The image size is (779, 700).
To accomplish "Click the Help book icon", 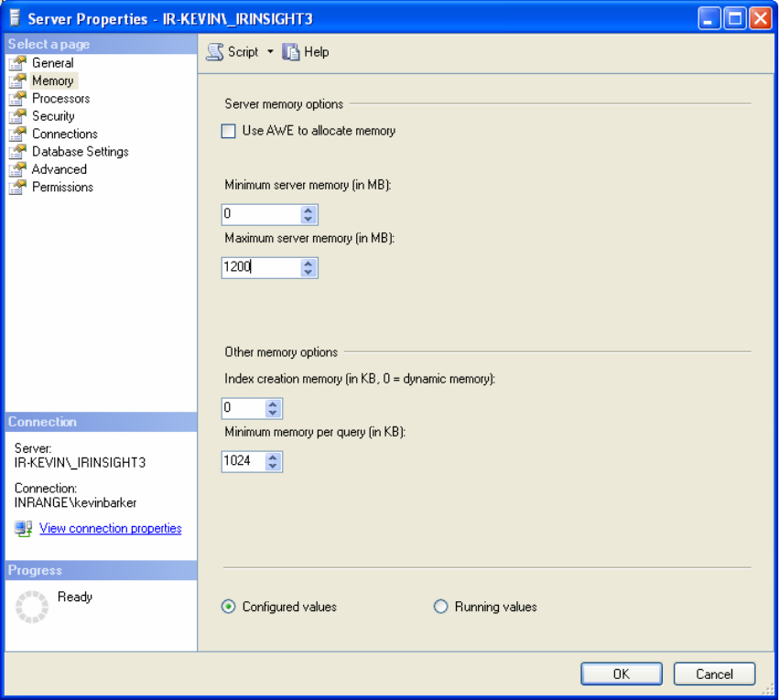I will (291, 52).
